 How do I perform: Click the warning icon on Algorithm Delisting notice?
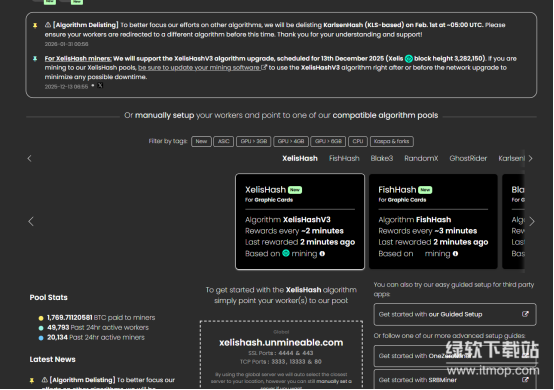(x=48, y=25)
